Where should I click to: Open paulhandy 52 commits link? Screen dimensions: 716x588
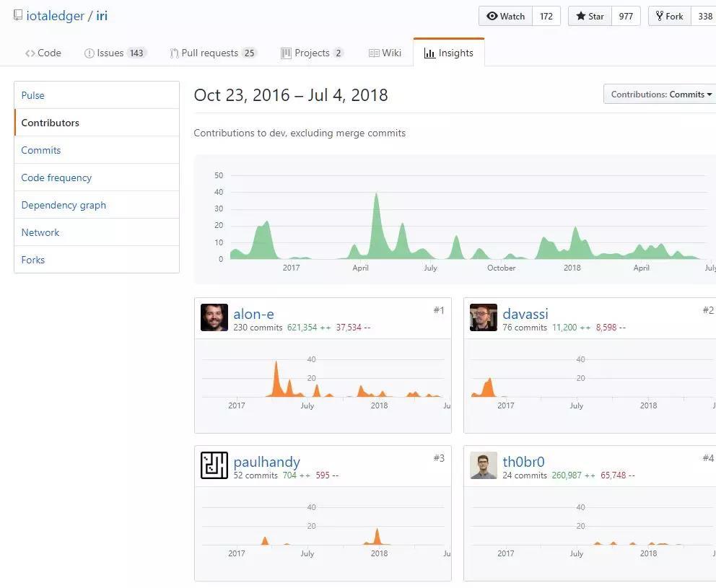coord(256,475)
